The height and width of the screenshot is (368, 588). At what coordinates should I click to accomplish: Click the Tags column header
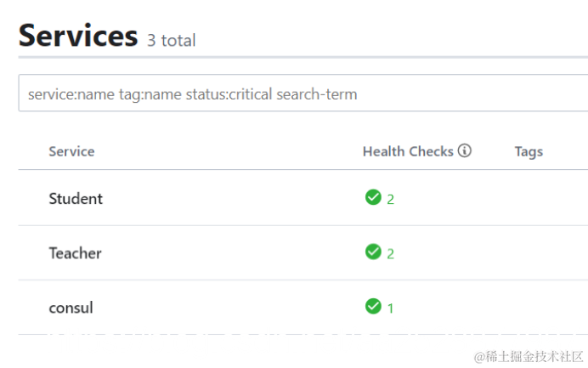pyautogui.click(x=529, y=151)
